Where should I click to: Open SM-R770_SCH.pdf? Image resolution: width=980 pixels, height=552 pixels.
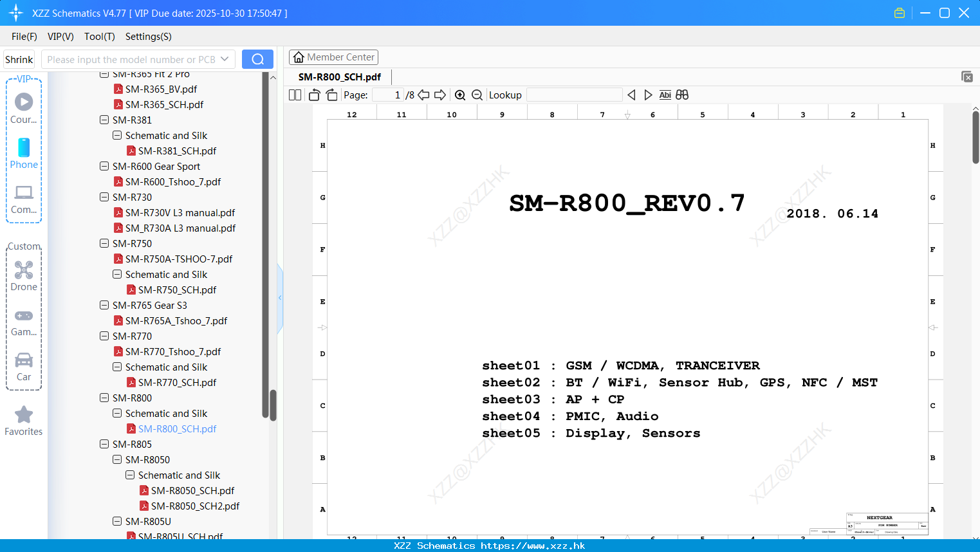pos(177,382)
